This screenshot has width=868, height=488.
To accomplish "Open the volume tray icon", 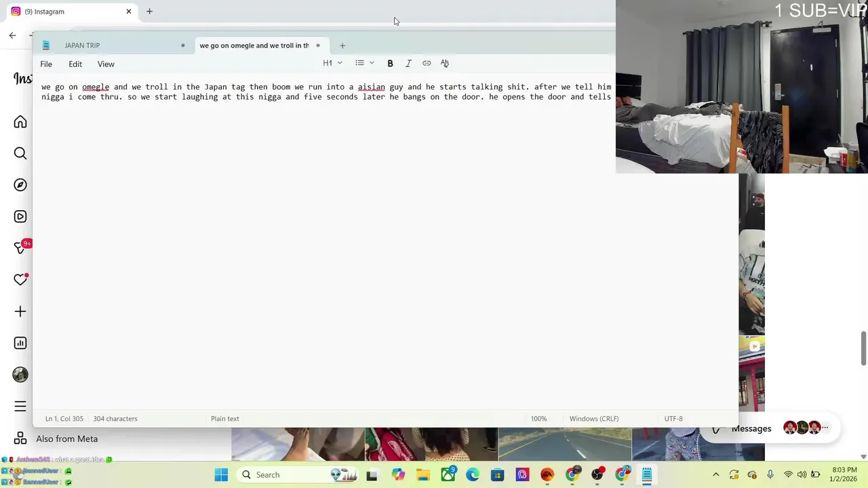I will pos(802,475).
